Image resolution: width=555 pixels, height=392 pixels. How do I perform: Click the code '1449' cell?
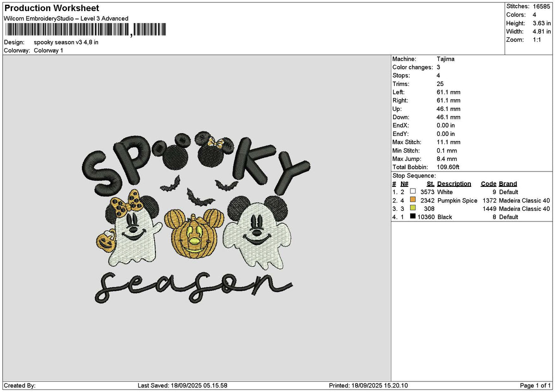[x=489, y=208]
